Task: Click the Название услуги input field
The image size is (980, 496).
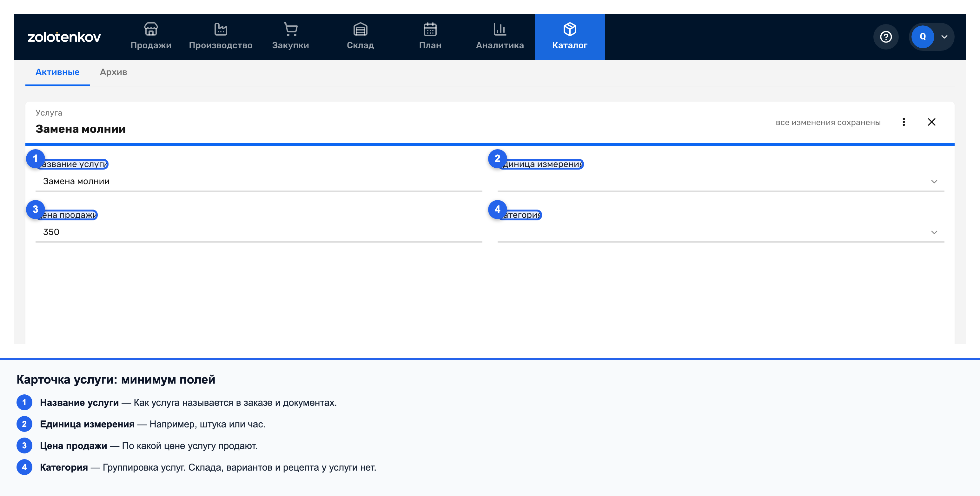Action: [259, 182]
